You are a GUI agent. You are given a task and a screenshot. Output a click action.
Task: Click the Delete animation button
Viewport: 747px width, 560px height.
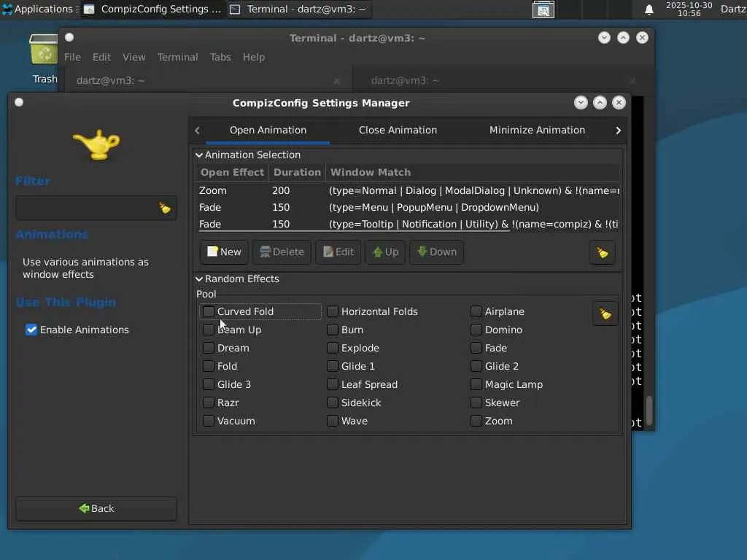click(282, 252)
